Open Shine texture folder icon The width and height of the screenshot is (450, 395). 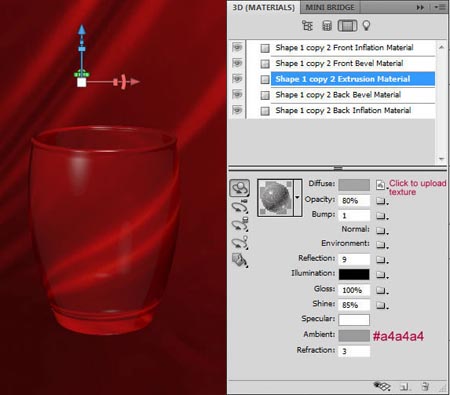[x=381, y=305]
